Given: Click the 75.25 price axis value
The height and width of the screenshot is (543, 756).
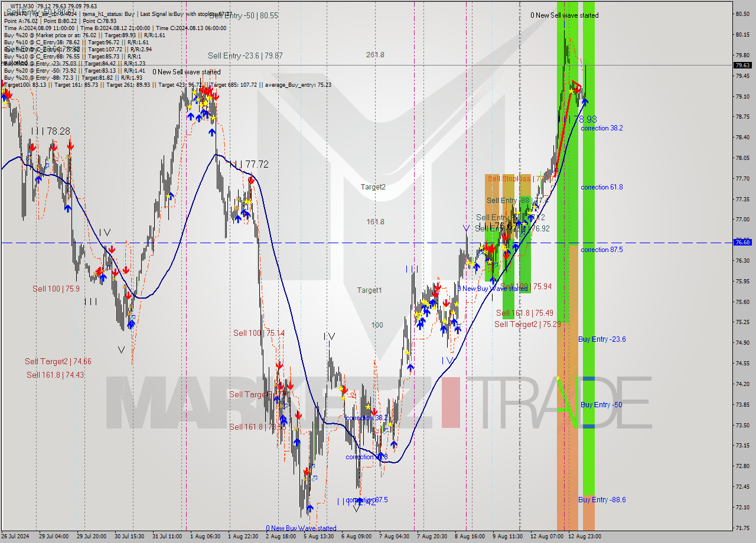Looking at the screenshot, I should pos(743,322).
